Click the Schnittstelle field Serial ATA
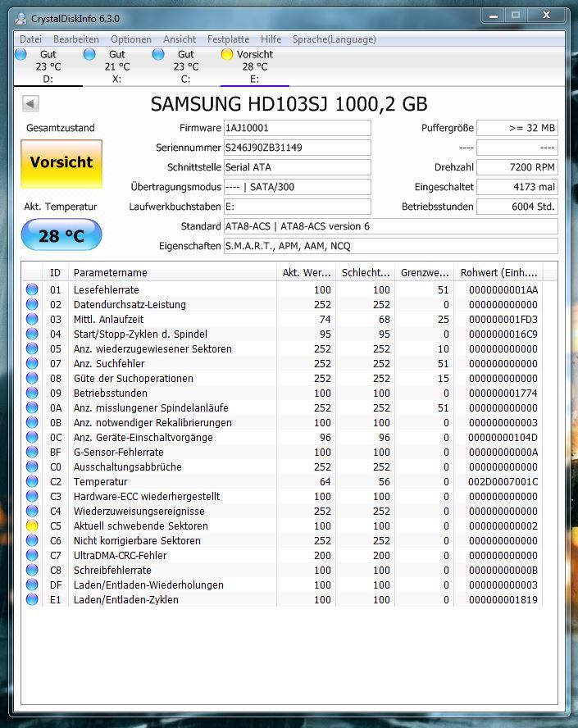 click(x=297, y=167)
